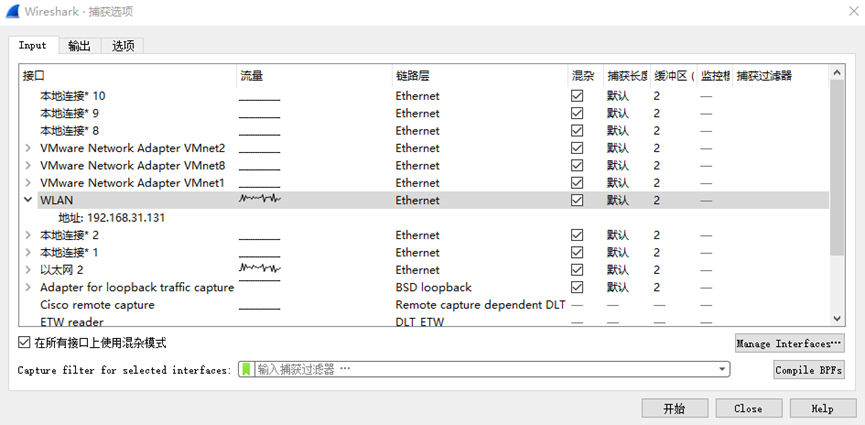Viewport: 865px width, 425px height.
Task: Toggle promiscuous checkbox for VMnet1 adapter
Action: click(x=577, y=183)
